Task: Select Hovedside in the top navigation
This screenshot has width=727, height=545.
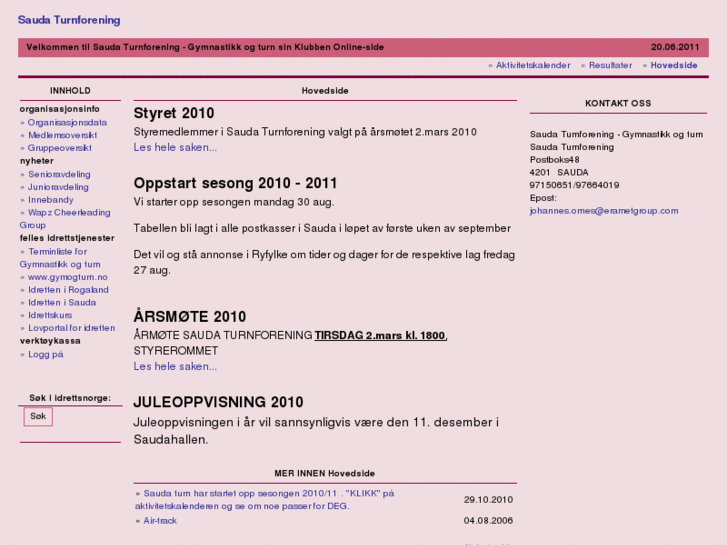Action: click(673, 65)
